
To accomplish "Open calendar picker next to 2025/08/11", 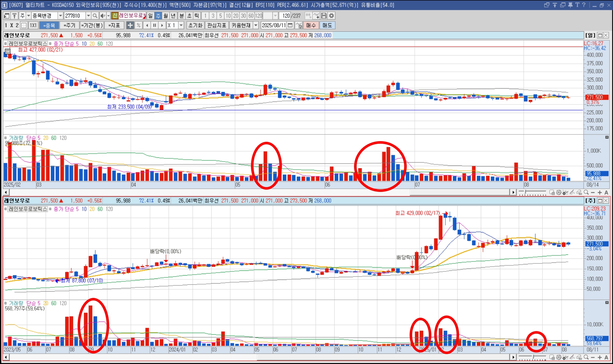I will [290, 25].
